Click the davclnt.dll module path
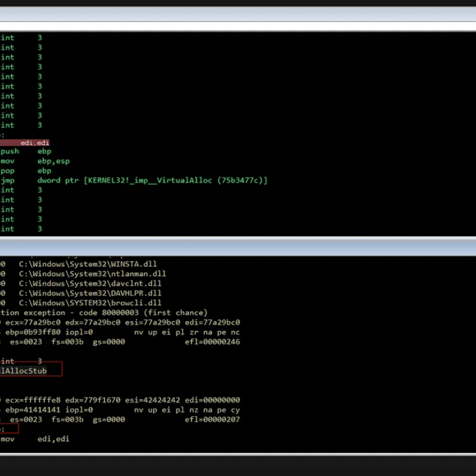The width and height of the screenshot is (476, 476). [x=90, y=284]
